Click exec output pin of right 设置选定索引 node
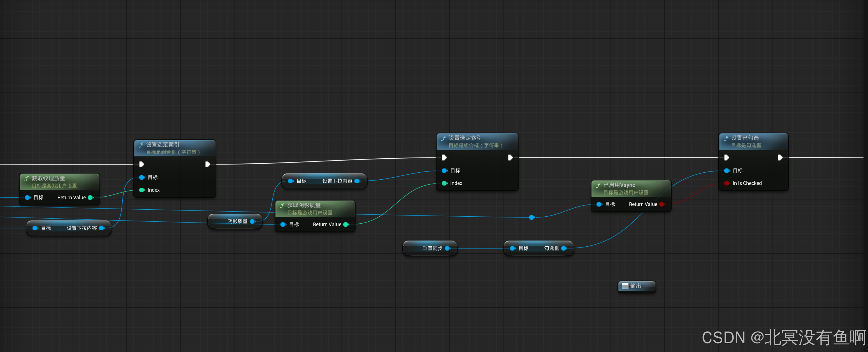 (x=510, y=158)
